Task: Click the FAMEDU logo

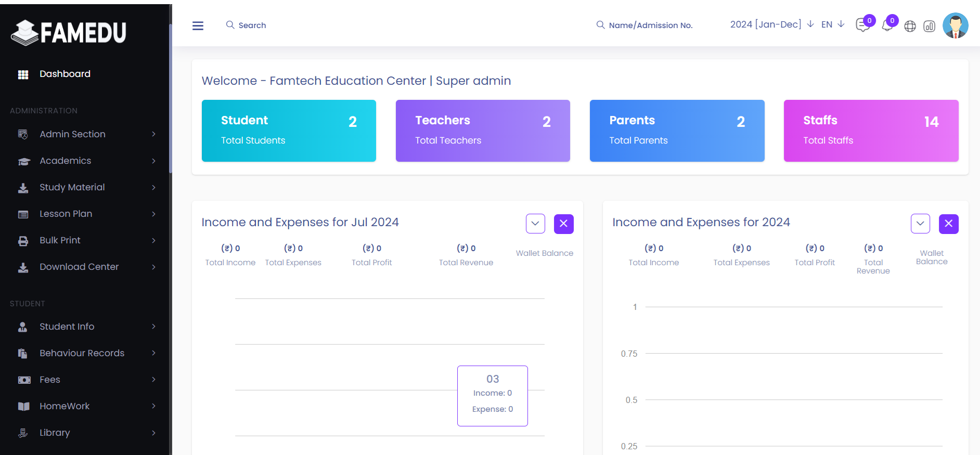Action: [69, 32]
